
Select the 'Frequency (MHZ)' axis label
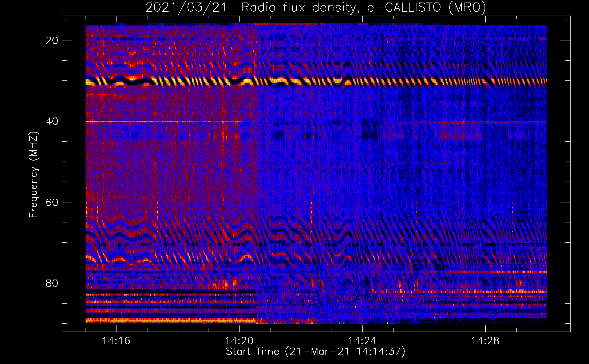[x=33, y=175]
